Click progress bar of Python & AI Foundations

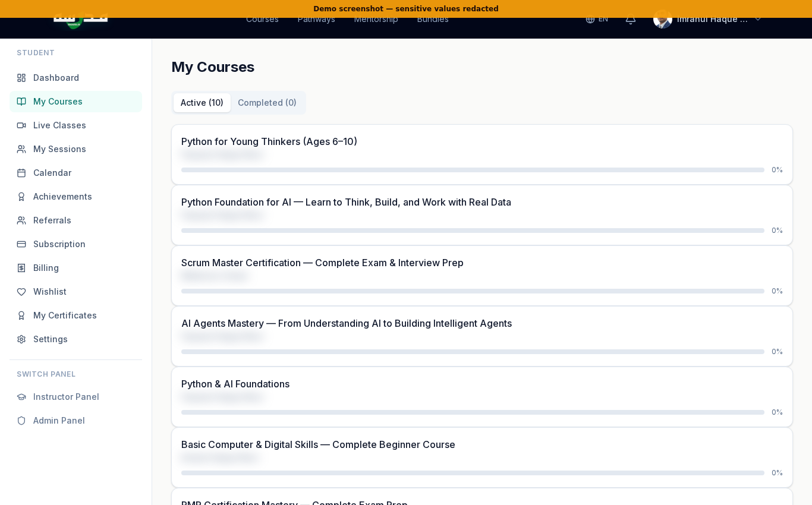(x=473, y=412)
